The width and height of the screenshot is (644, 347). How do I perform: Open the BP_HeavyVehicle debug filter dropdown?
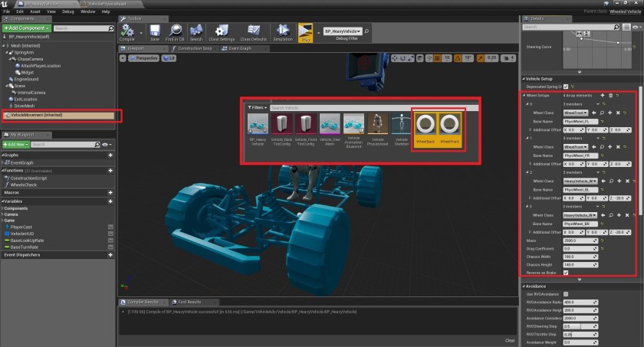pos(343,32)
